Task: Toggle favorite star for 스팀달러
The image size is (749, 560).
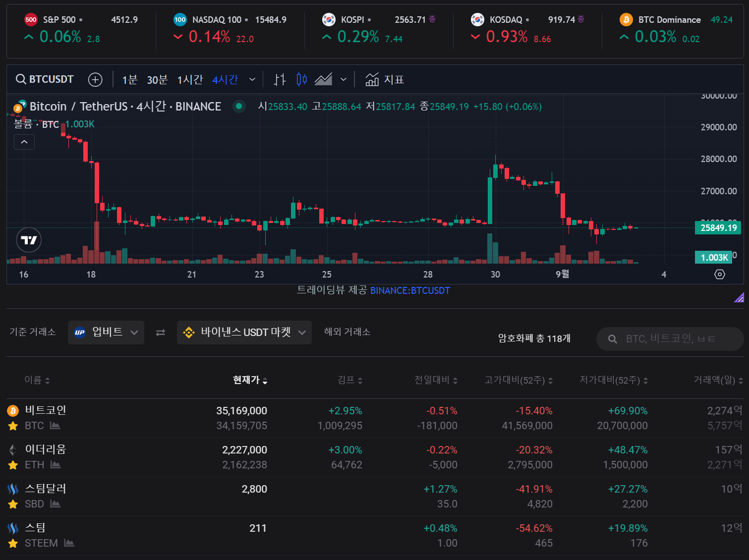Action: (13, 504)
